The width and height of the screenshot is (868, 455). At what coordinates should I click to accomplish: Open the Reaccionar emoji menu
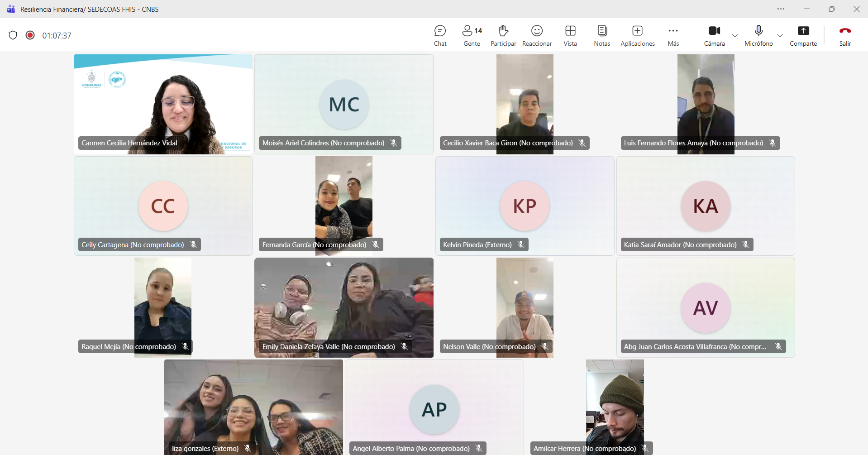point(537,35)
